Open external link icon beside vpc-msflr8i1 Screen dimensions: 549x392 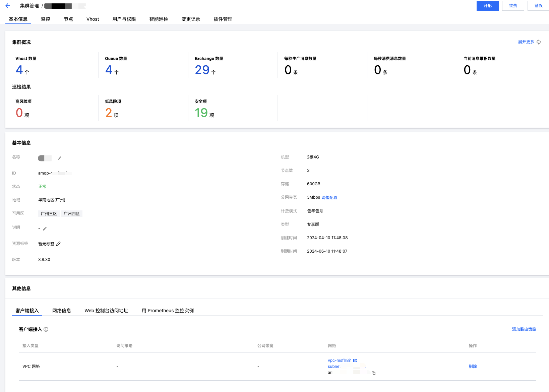355,361
